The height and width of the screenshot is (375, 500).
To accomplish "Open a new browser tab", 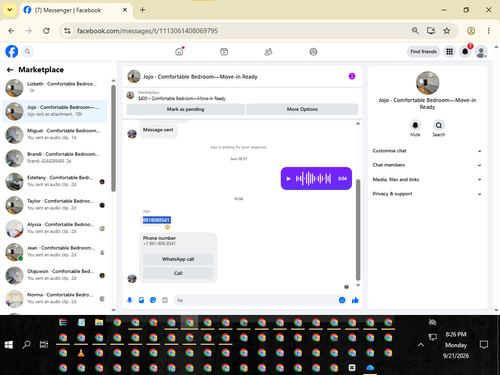I will [x=142, y=10].
